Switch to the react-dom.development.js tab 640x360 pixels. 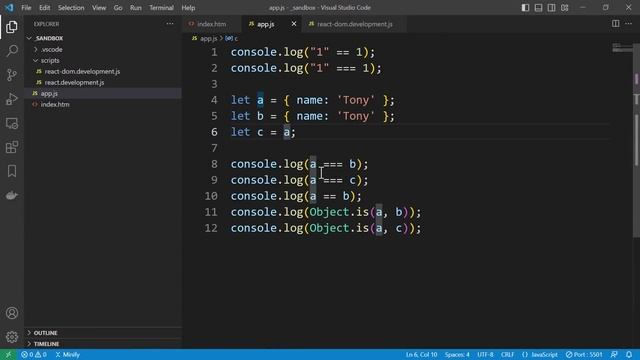[354, 24]
